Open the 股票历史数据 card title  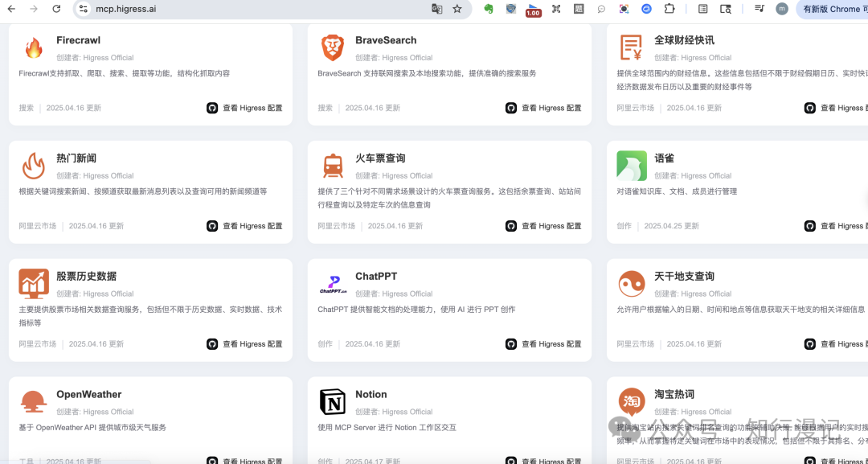click(86, 277)
